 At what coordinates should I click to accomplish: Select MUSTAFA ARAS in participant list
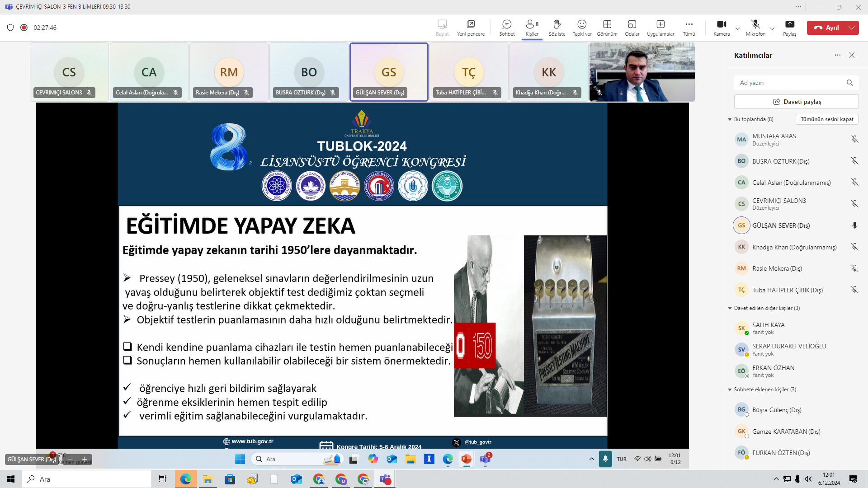tap(796, 139)
